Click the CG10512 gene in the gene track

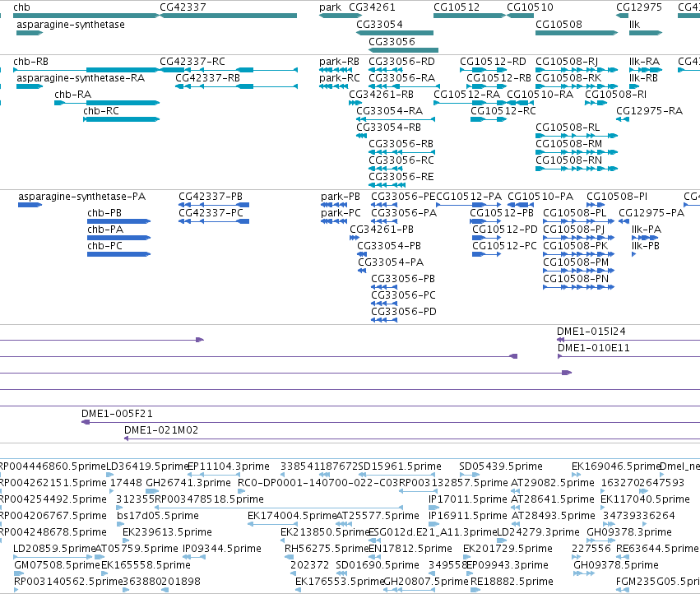[x=469, y=16]
